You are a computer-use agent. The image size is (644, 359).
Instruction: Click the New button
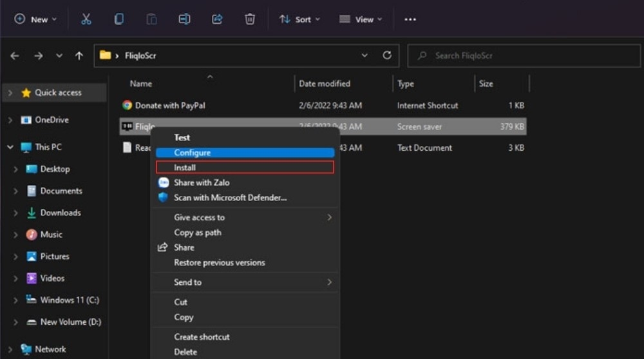click(35, 19)
